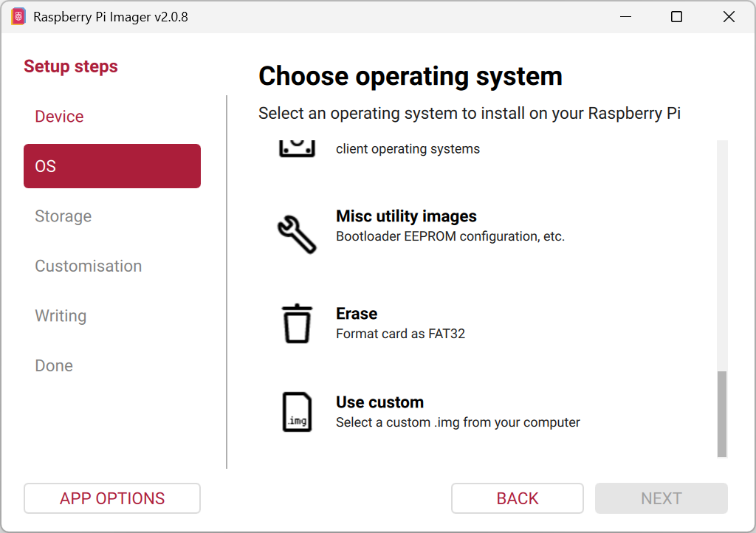
Task: Go to the Device setup step
Action: (112, 116)
